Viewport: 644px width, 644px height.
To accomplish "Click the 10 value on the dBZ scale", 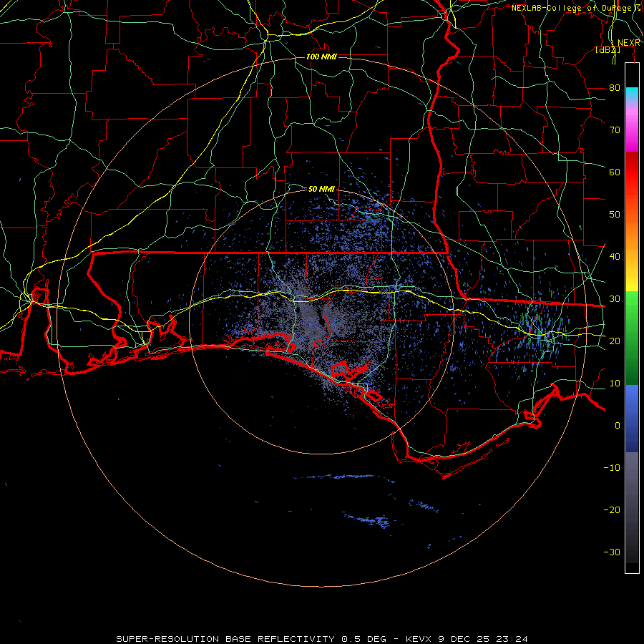I will [x=615, y=384].
